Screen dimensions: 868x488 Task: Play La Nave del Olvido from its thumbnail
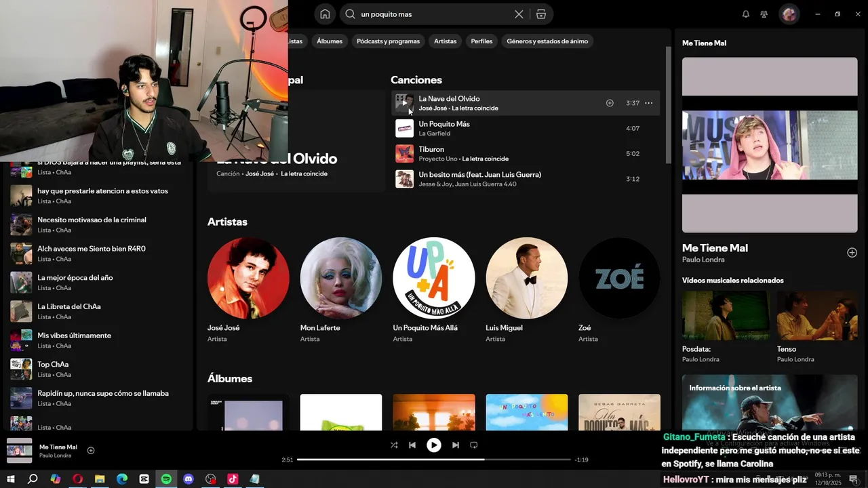404,103
